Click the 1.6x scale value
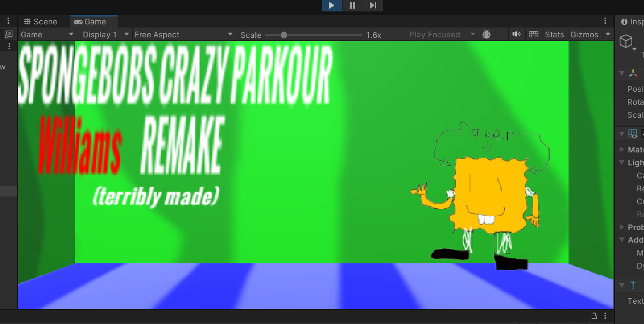 pyautogui.click(x=374, y=35)
